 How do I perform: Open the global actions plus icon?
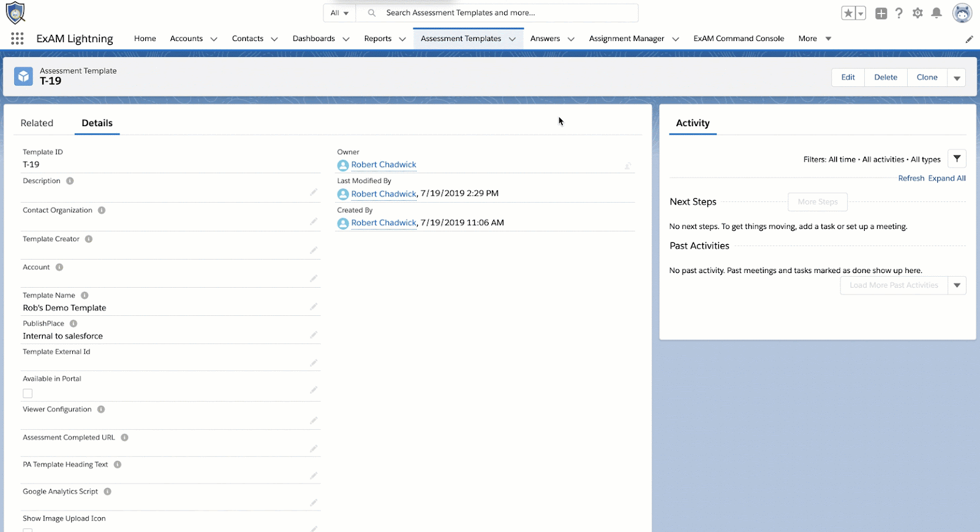tap(881, 13)
